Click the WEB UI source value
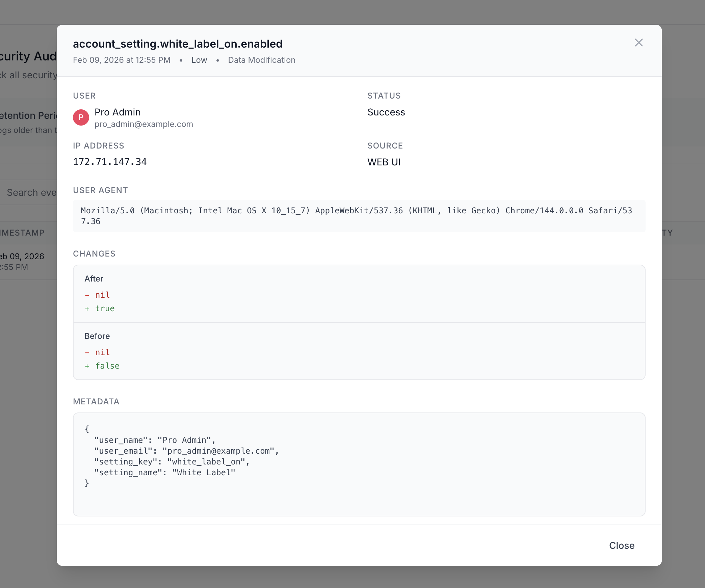Viewport: 705px width, 588px height. click(x=384, y=162)
